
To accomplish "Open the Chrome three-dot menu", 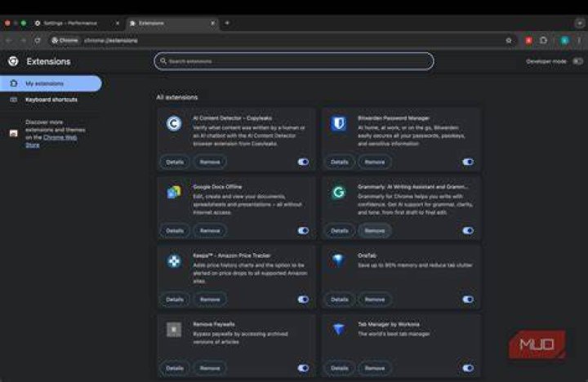I will pos(579,41).
